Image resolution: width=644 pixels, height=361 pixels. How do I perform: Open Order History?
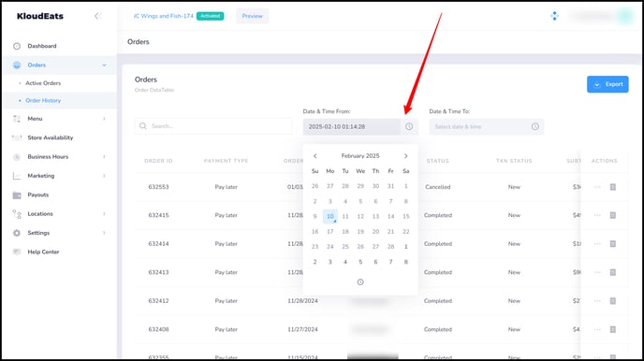[43, 100]
